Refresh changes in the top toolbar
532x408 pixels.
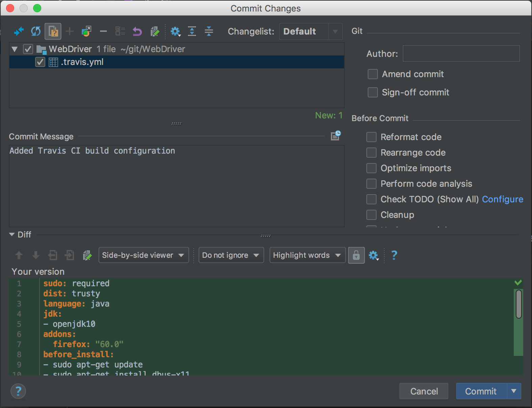click(x=35, y=31)
